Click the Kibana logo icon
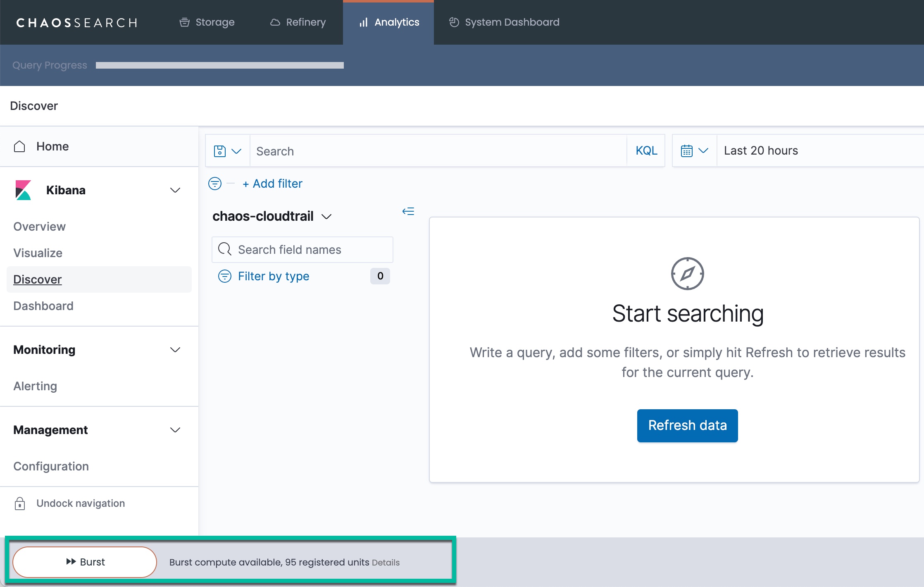The height and width of the screenshot is (587, 924). [x=23, y=190]
